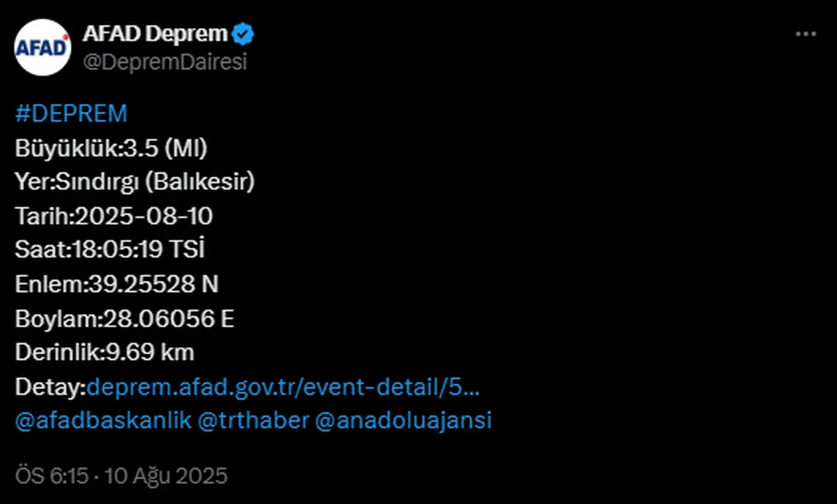Viewport: 837px width, 504px height.
Task: Click the longitude value 28.06056 E
Action: click(170, 318)
